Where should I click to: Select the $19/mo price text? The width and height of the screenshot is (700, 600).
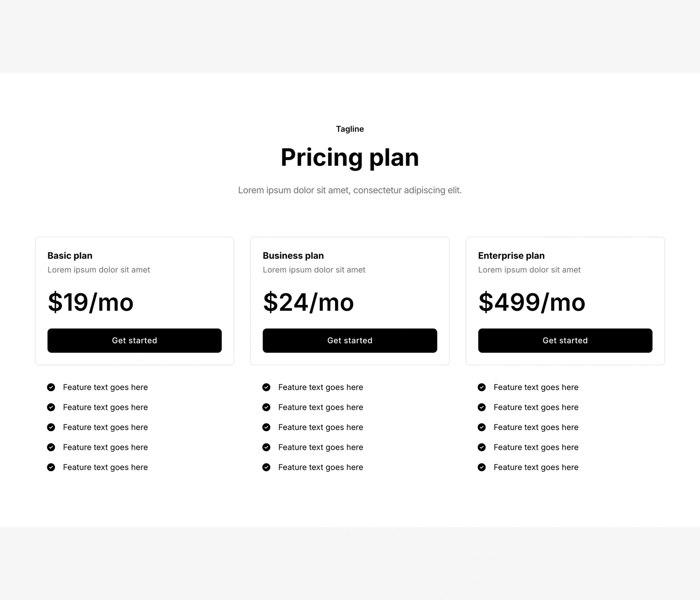[x=91, y=302]
